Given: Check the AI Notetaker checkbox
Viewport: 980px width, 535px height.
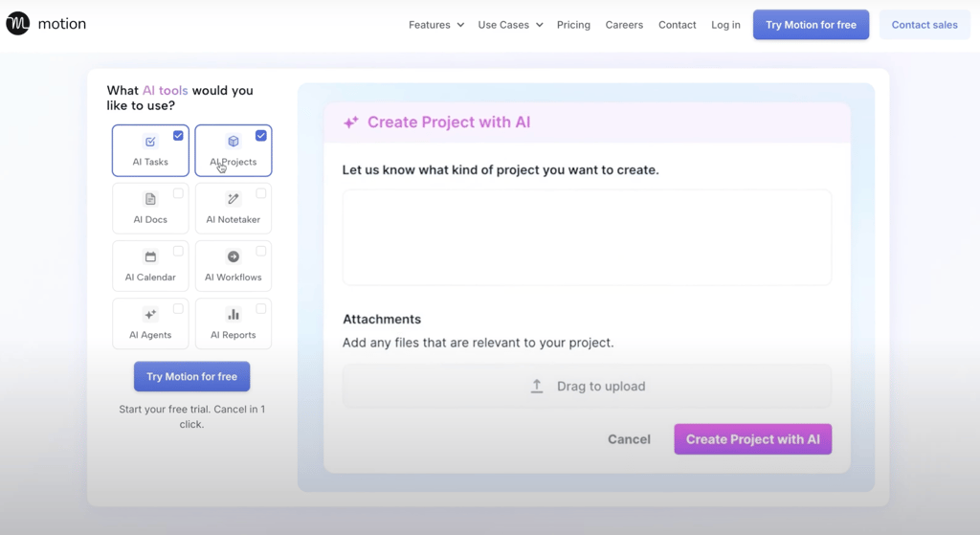Looking at the screenshot, I should click(x=261, y=193).
